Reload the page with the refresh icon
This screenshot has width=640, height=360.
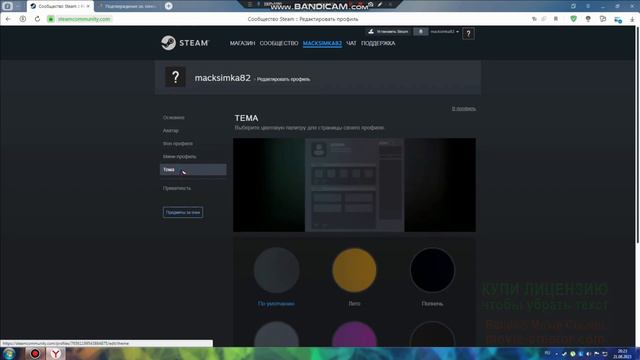click(37, 19)
